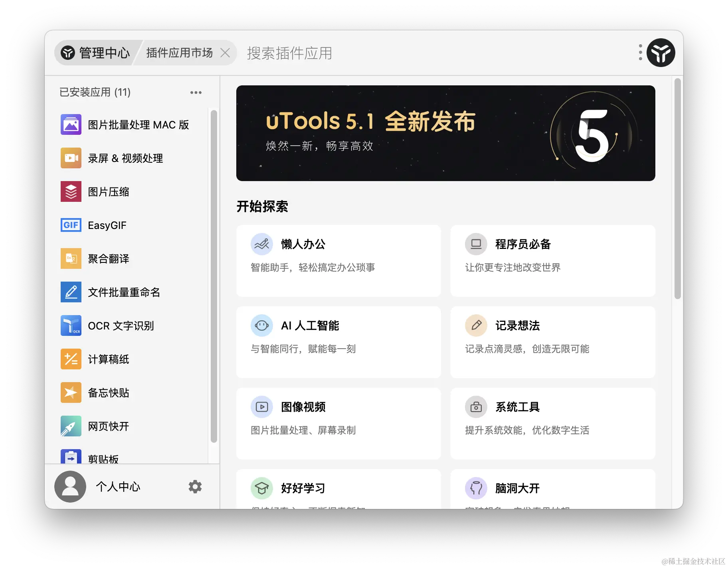Open the 录屏 & 视频处理 plugin icon
728x568 pixels.
tap(71, 158)
